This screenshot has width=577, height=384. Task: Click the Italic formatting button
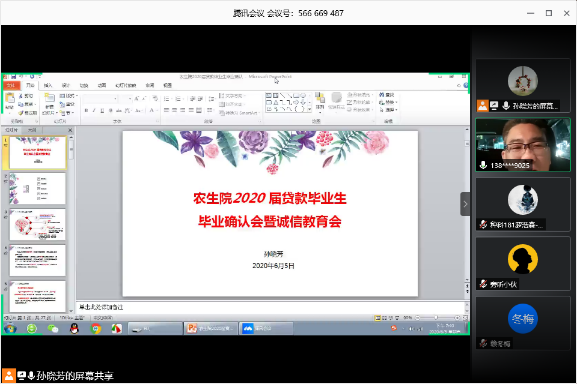click(x=94, y=110)
